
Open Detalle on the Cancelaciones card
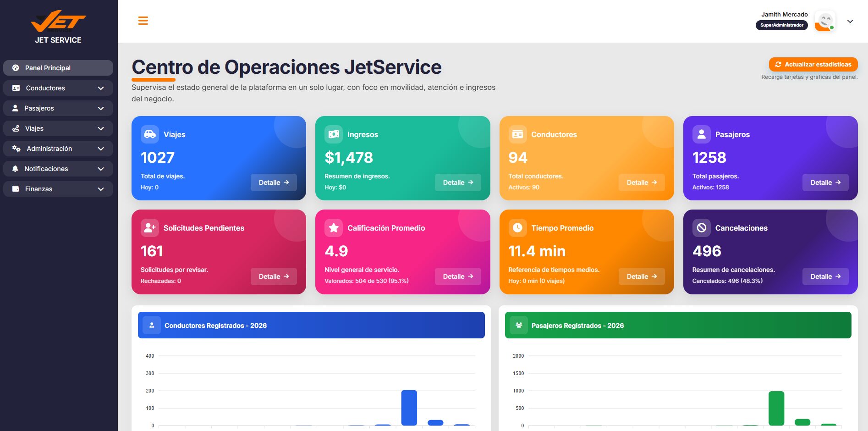click(x=825, y=276)
